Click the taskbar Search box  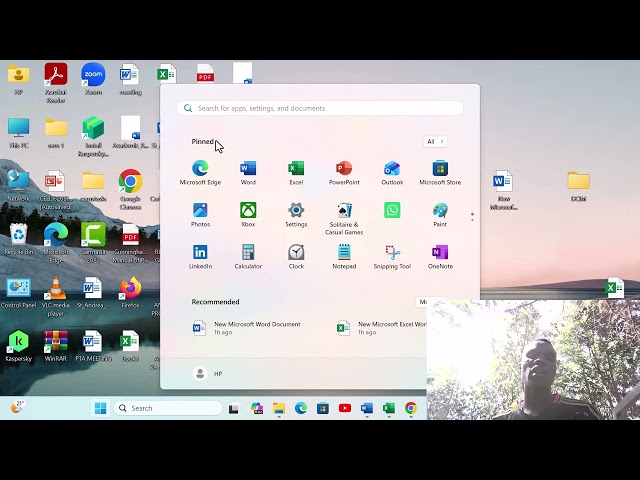pyautogui.click(x=168, y=408)
